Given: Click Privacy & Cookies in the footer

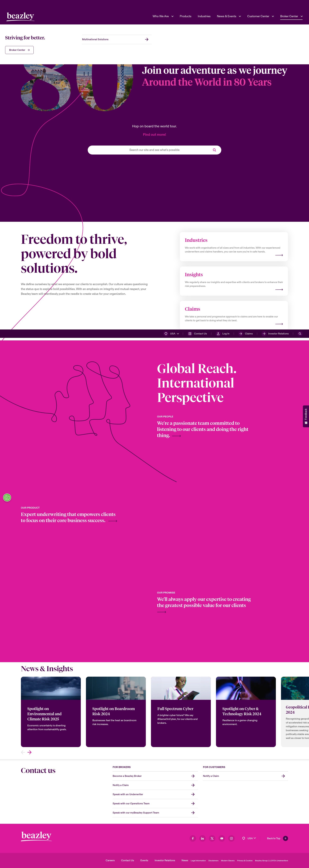Looking at the screenshot, I should tap(245, 861).
